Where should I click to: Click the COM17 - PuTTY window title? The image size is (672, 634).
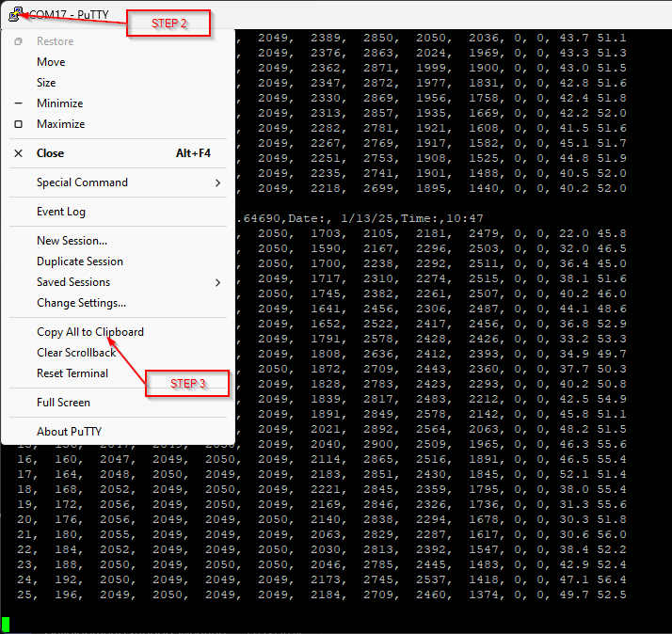point(69,14)
